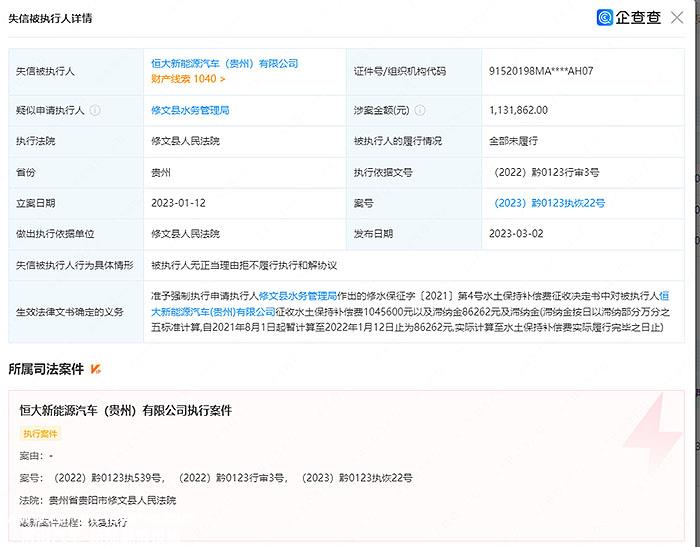Select (2022)黔0123行审3号 in 执行依据文号 row
700x547 pixels.
(546, 172)
